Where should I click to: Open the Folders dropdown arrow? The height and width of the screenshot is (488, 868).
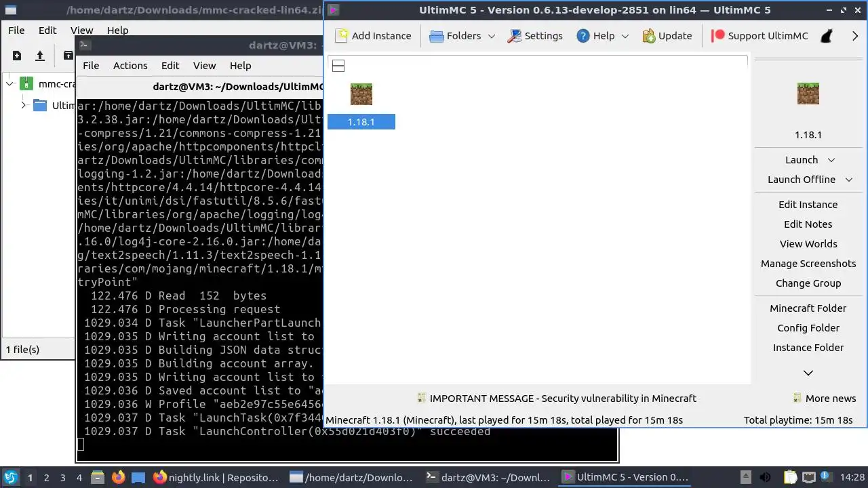(x=492, y=36)
